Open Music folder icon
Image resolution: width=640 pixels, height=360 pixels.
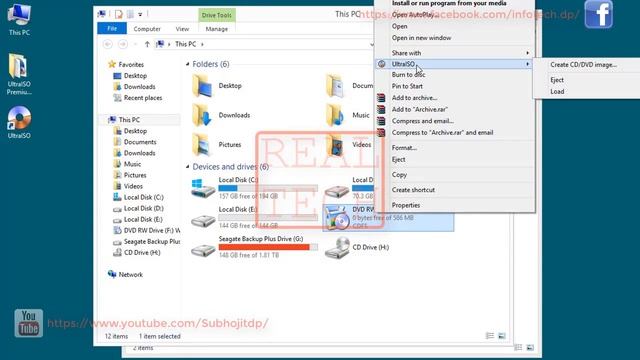[x=336, y=115]
